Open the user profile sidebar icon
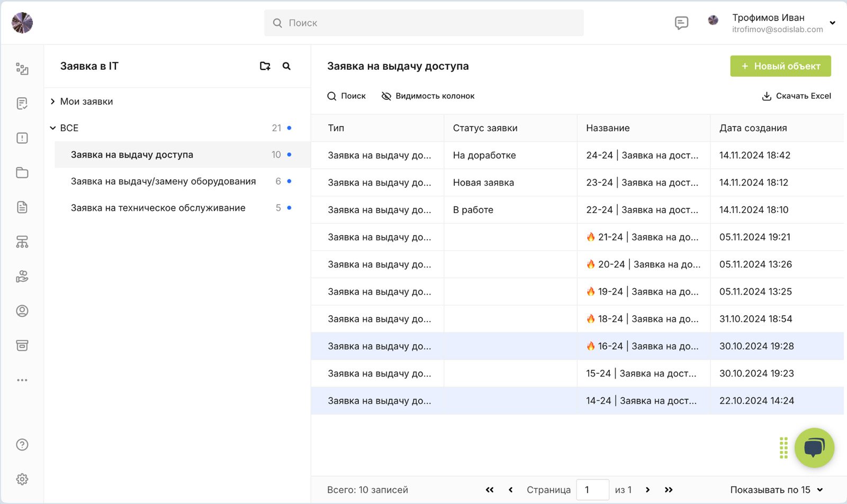The width and height of the screenshot is (847, 504). (x=22, y=311)
